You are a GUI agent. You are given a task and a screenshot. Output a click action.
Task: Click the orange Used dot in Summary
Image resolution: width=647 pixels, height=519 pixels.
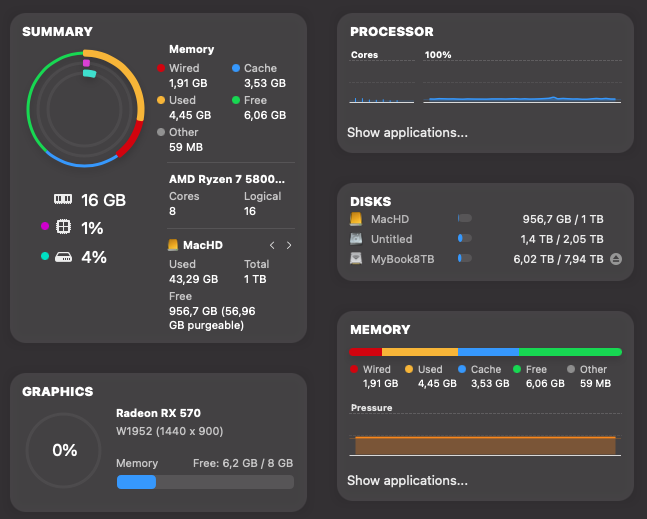tap(161, 100)
